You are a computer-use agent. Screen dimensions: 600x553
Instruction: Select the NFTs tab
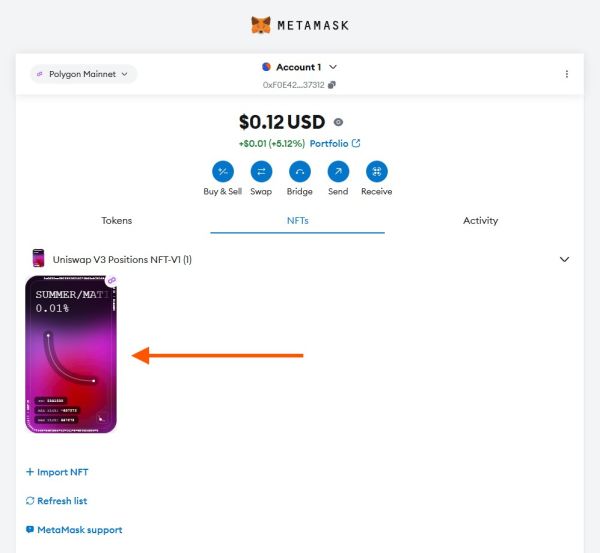[298, 220]
